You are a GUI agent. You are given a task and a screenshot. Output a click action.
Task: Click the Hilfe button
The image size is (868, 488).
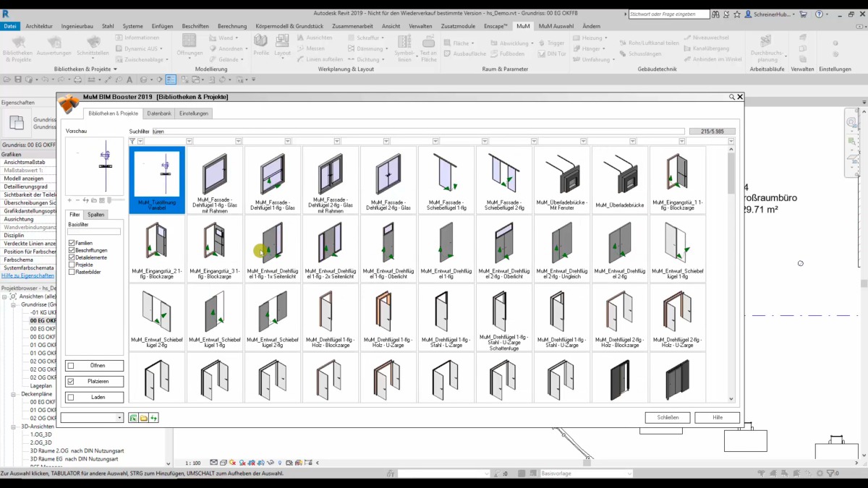click(717, 418)
